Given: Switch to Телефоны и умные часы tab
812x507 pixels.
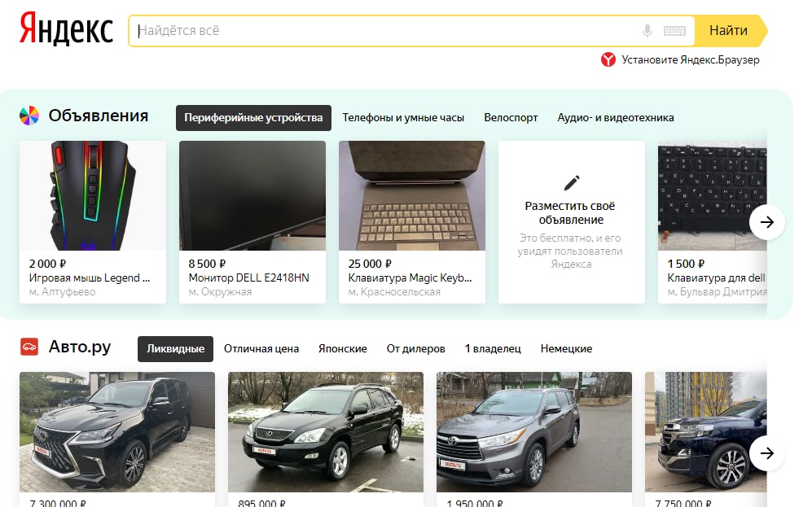Looking at the screenshot, I should coord(403,117).
